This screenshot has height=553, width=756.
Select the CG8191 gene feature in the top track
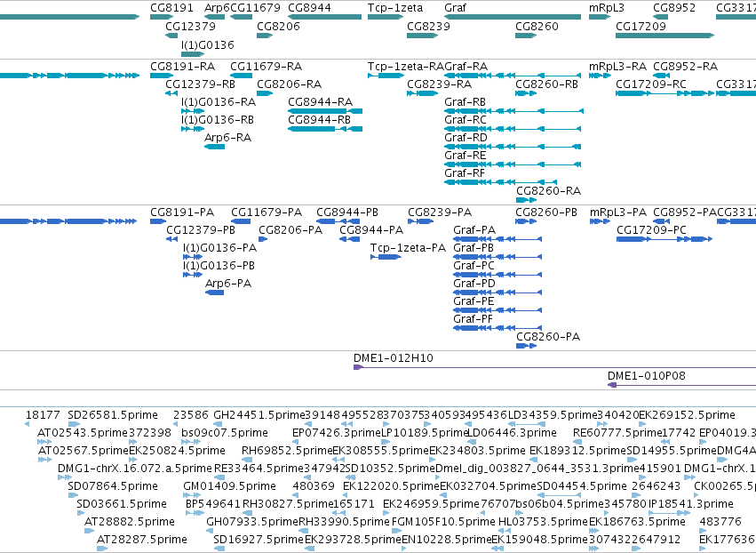coord(162,17)
